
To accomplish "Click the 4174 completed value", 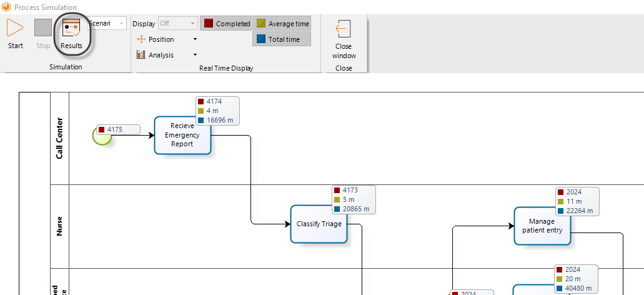I will [x=214, y=101].
